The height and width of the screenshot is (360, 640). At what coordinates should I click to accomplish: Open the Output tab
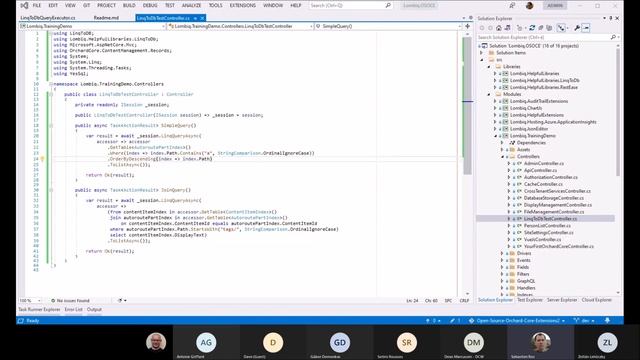click(94, 309)
